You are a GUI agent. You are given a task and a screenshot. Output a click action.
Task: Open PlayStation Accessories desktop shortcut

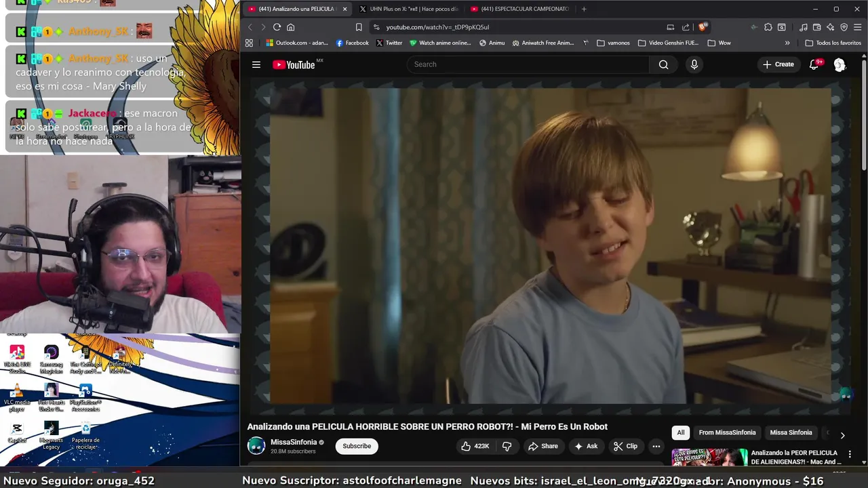coord(85,397)
